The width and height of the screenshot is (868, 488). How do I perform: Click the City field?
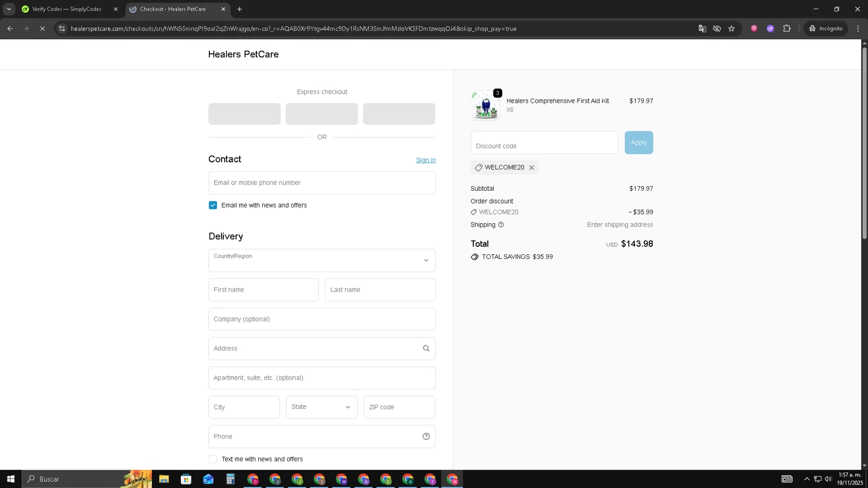[244, 407]
